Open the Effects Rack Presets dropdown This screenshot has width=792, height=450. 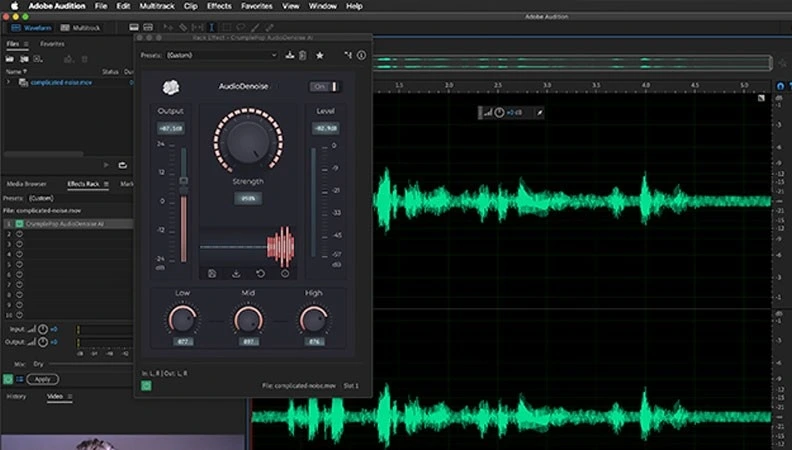tap(80, 198)
